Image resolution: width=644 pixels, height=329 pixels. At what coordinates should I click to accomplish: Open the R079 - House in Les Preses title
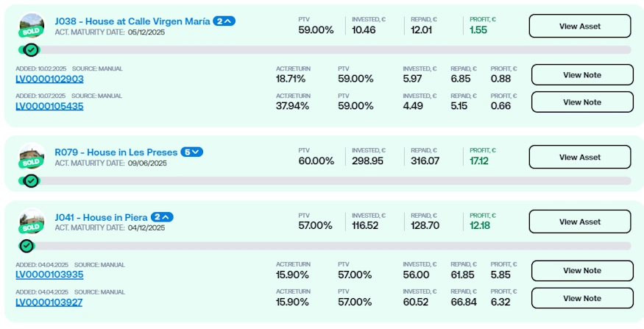(x=116, y=152)
